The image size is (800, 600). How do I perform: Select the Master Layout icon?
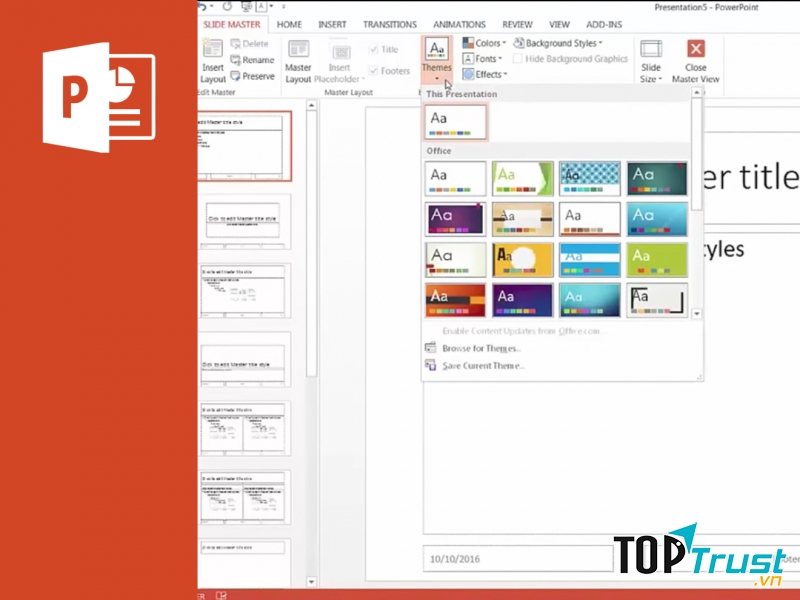click(299, 51)
